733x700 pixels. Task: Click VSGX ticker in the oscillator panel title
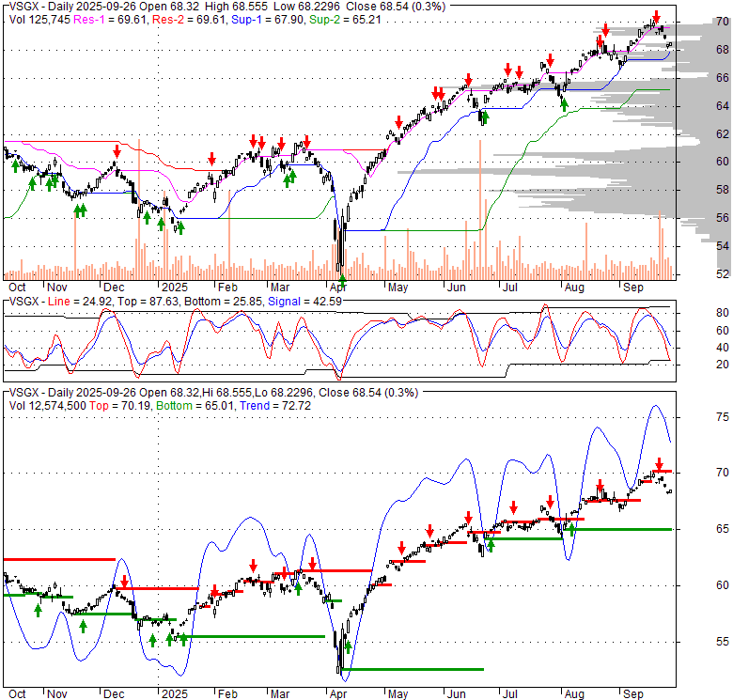[x=23, y=302]
